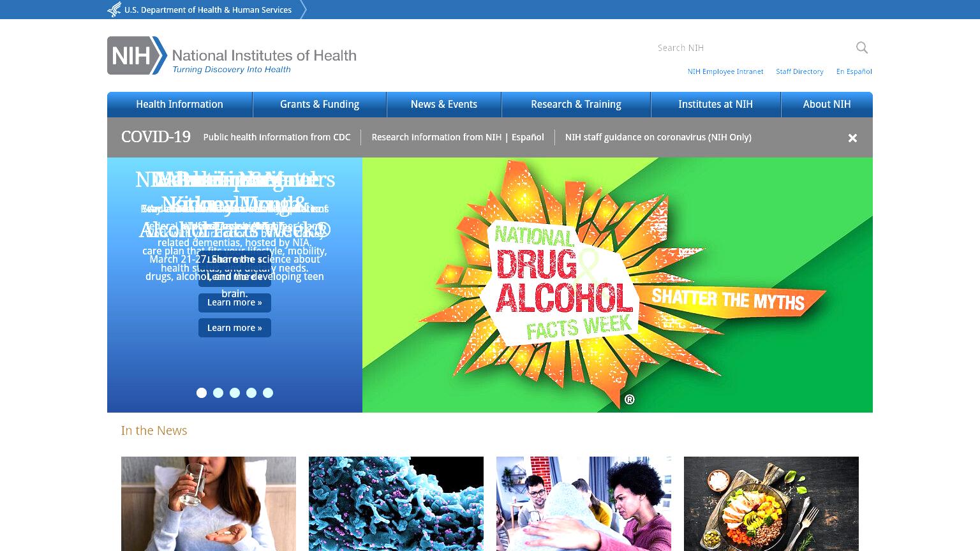Open the COVID banner Español link
The image size is (980, 551).
pyautogui.click(x=528, y=137)
